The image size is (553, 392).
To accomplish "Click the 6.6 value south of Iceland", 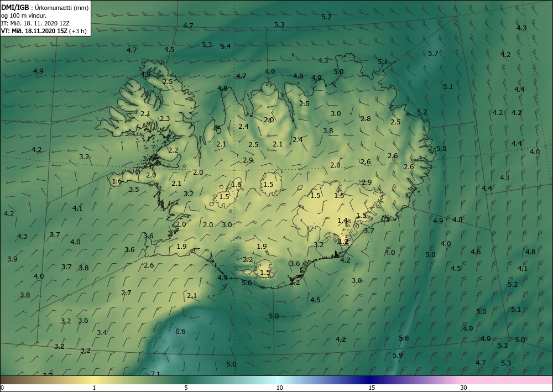I will click(180, 331).
